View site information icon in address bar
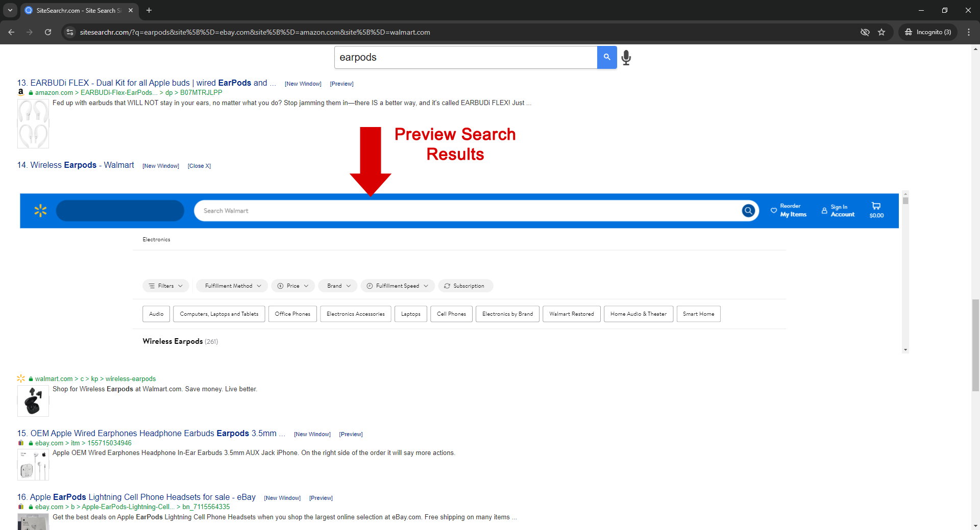 70,32
